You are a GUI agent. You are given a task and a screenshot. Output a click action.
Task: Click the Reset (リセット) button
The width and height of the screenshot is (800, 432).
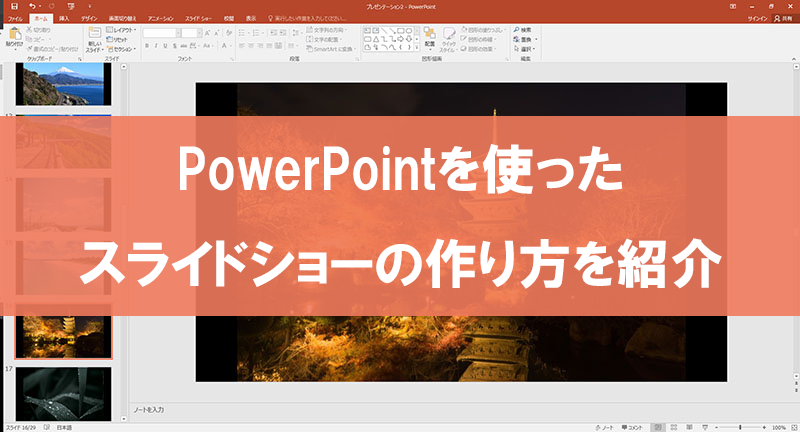(117, 40)
